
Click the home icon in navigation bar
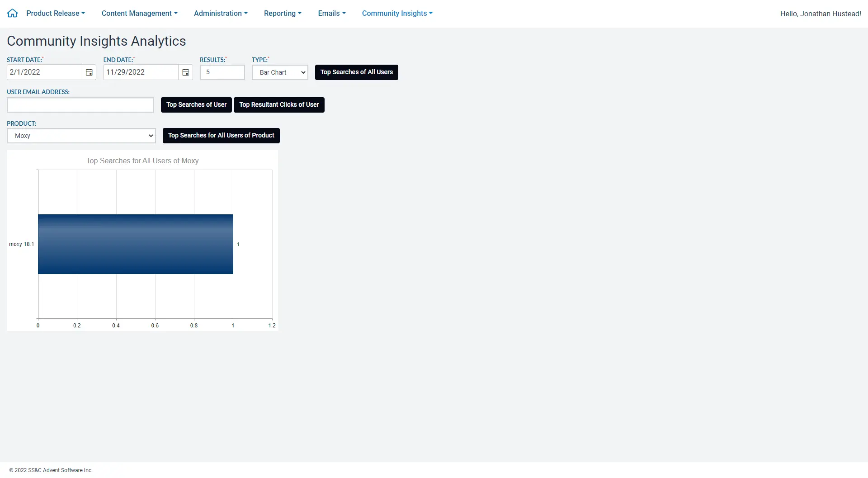pos(13,13)
